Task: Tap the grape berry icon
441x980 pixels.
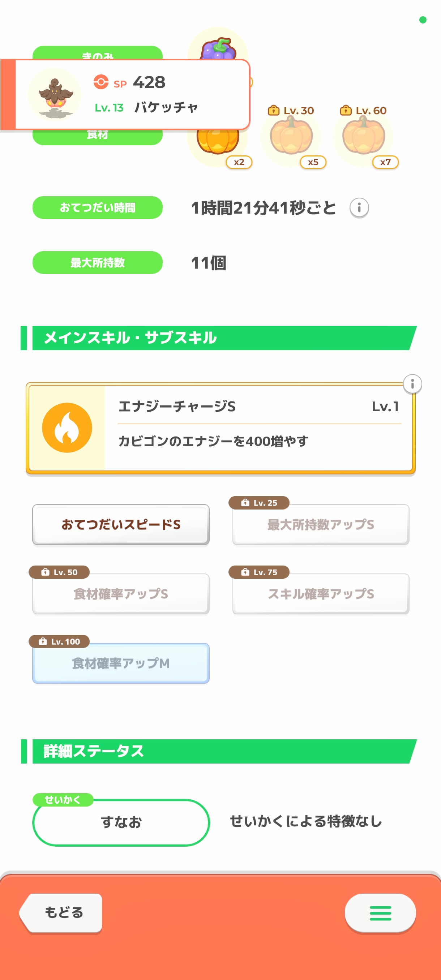Action: click(x=218, y=47)
